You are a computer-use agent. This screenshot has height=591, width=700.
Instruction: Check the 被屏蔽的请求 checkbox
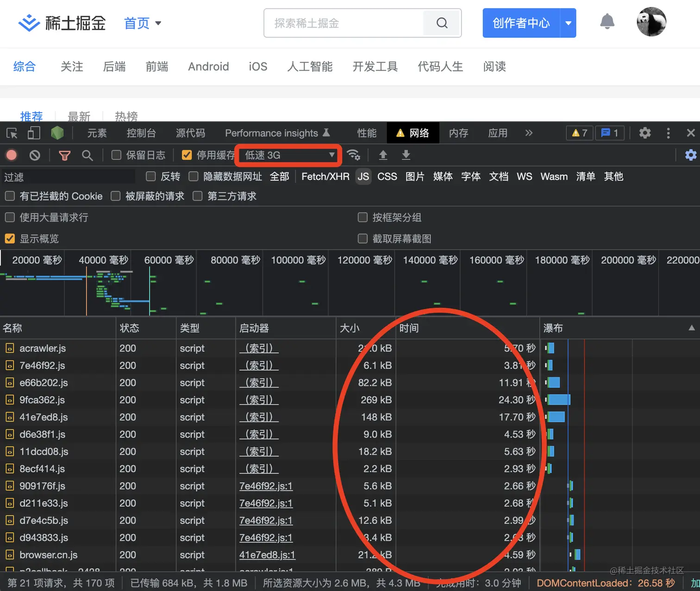pos(116,196)
